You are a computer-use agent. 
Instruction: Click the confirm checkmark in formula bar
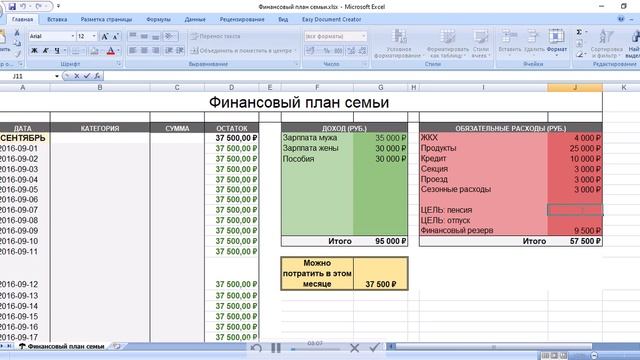pos(87,76)
